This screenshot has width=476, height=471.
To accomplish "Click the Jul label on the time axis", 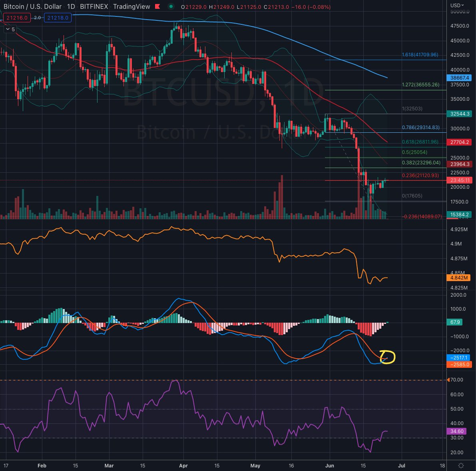I will pyautogui.click(x=401, y=465).
